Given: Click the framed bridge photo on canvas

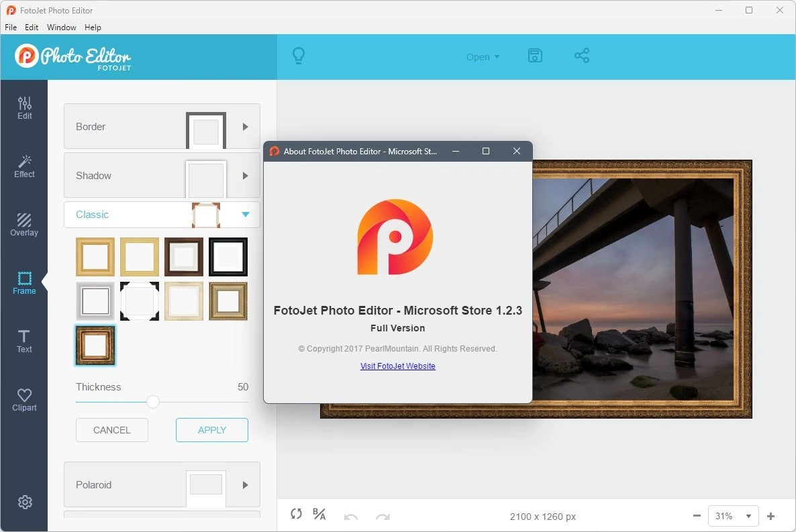Looking at the screenshot, I should point(642,289).
